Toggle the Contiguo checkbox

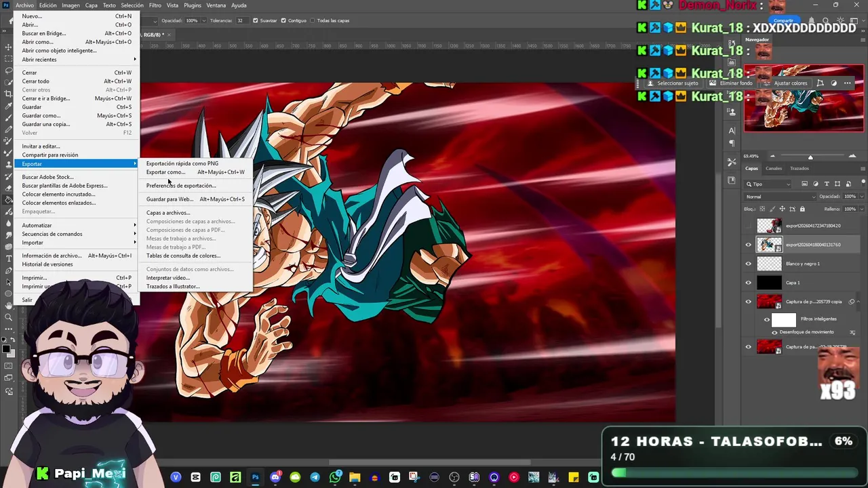[284, 20]
